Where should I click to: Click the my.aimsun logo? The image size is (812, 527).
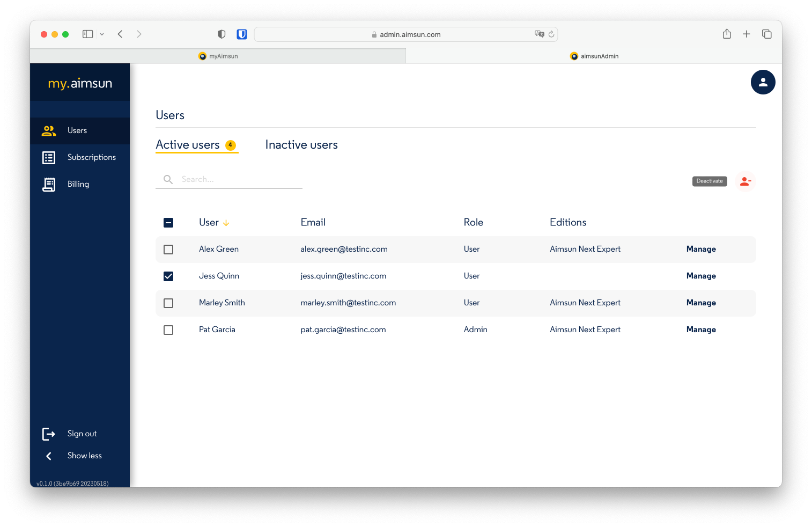click(x=80, y=83)
